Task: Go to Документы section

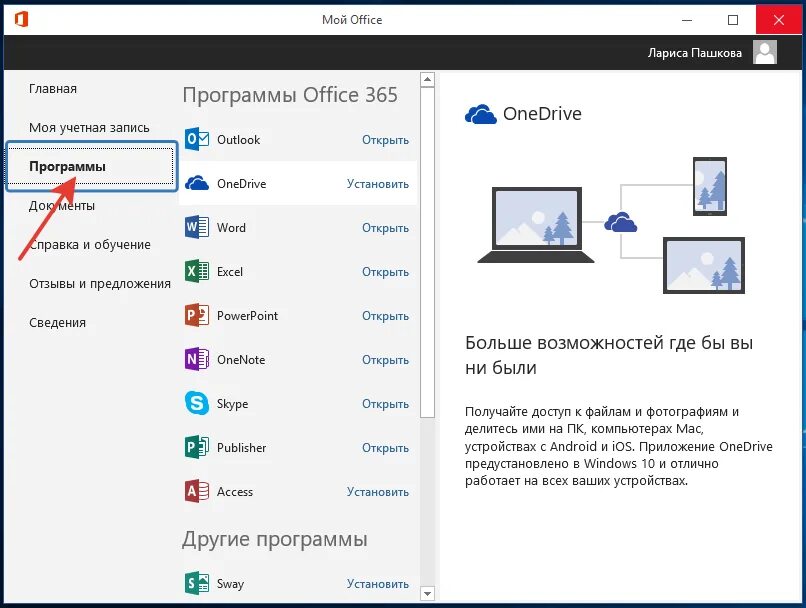Action: point(62,206)
